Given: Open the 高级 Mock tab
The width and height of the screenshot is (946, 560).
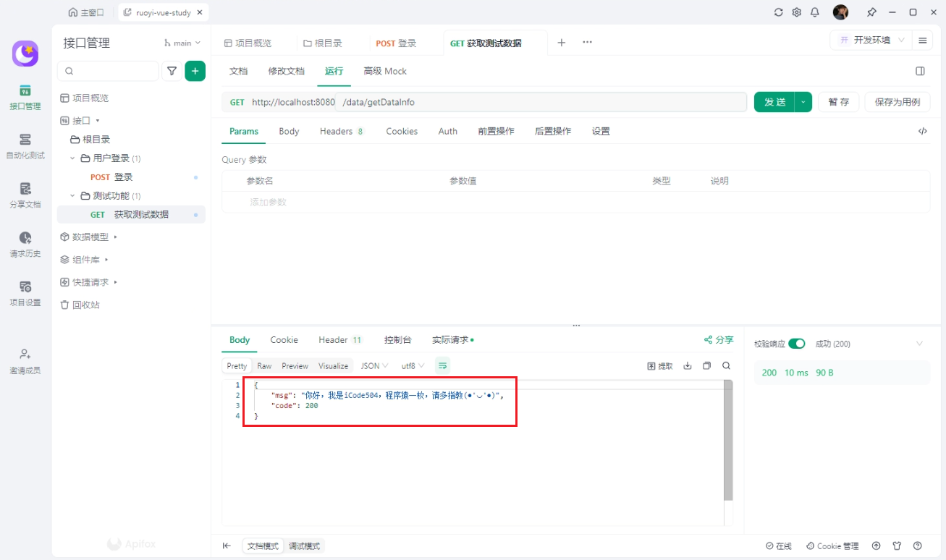Looking at the screenshot, I should [x=384, y=71].
